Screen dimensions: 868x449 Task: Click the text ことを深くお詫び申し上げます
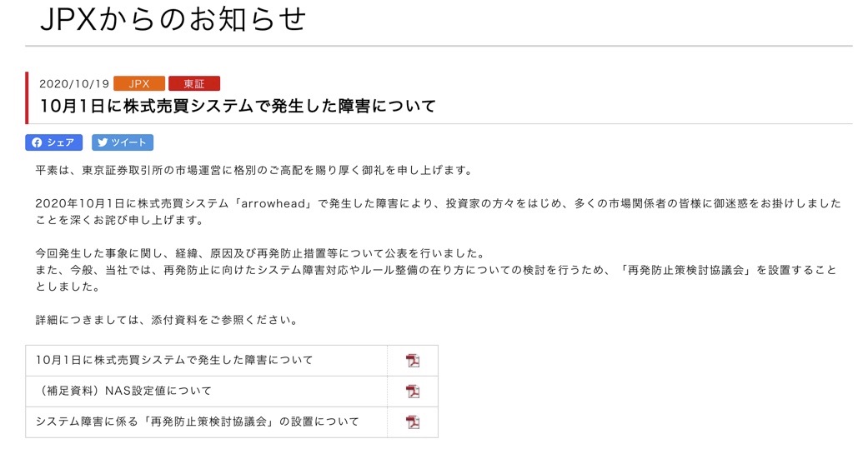[120, 222]
